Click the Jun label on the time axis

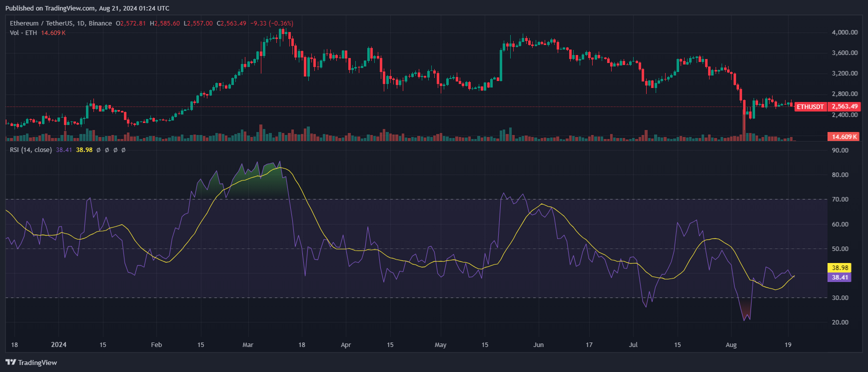pyautogui.click(x=539, y=345)
